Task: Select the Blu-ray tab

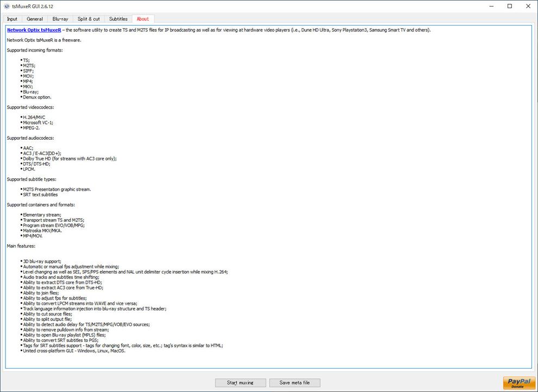Action: pos(60,19)
